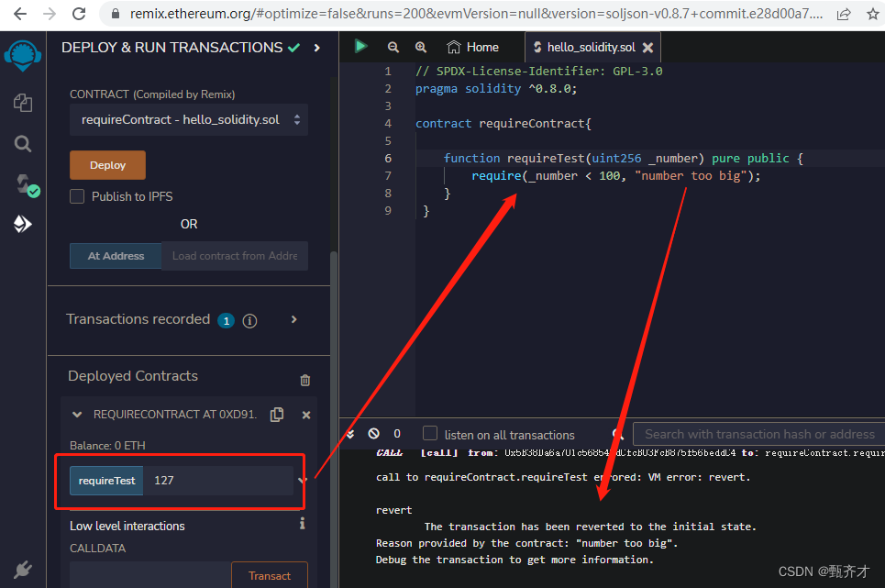
Task: Zoom in the editor font
Action: pyautogui.click(x=420, y=48)
